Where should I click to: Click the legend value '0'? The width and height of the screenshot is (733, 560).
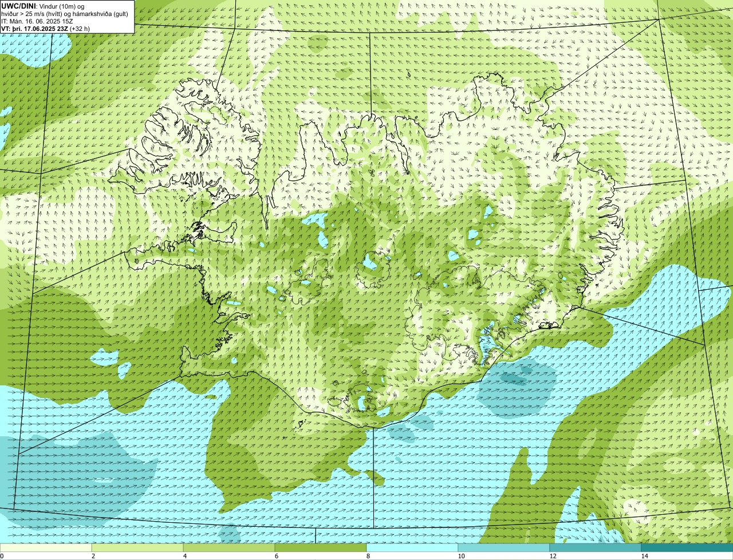coord(2,556)
